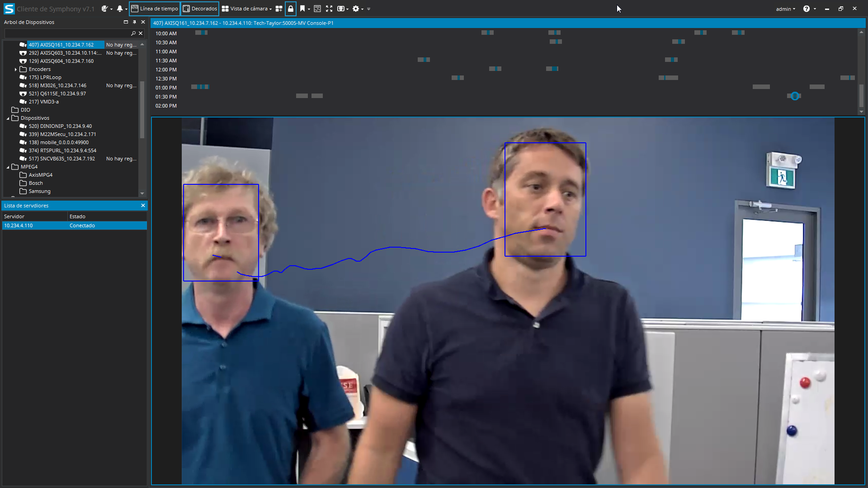Expand the alarm bell dropdown arrow
The width and height of the screenshot is (868, 488).
pos(126,9)
